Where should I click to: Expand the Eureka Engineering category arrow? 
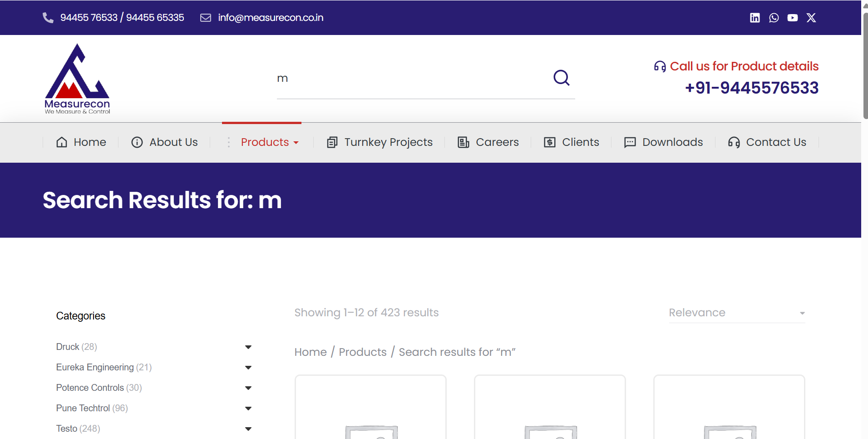(x=248, y=368)
